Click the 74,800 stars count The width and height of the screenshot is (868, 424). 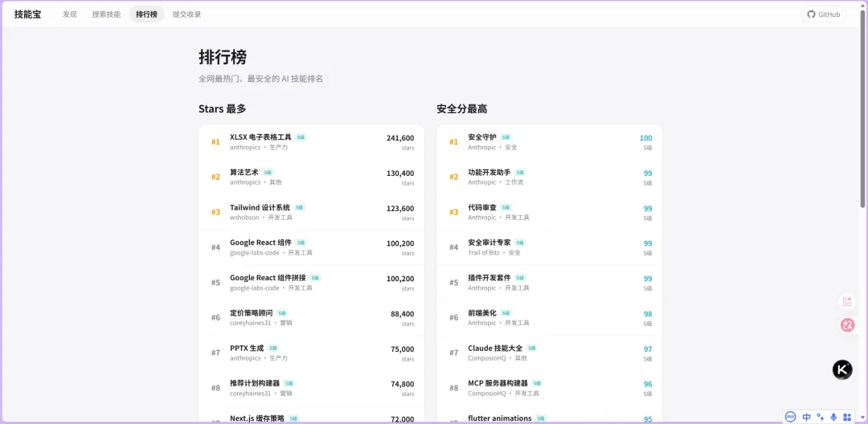(x=403, y=384)
